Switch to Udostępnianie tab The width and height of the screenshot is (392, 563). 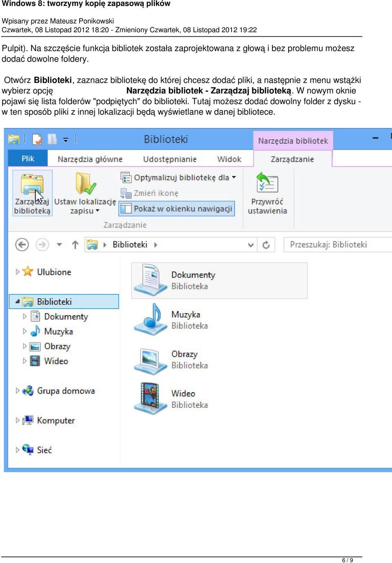click(170, 159)
